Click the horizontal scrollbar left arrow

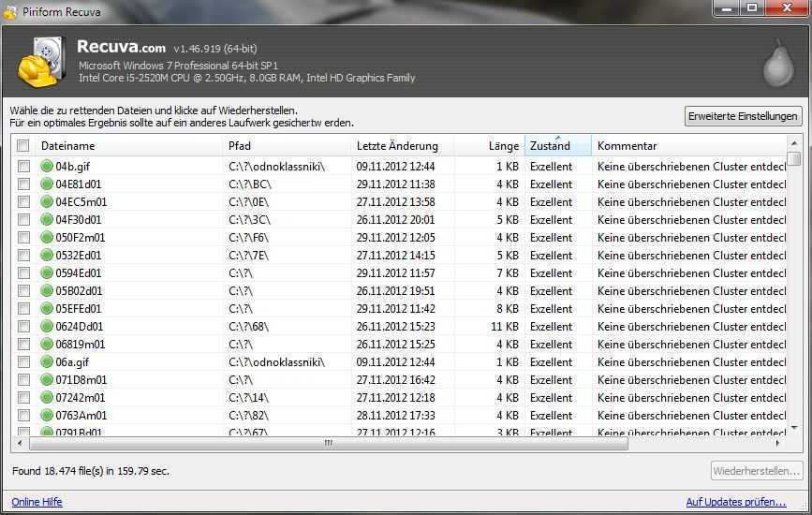pyautogui.click(x=20, y=444)
